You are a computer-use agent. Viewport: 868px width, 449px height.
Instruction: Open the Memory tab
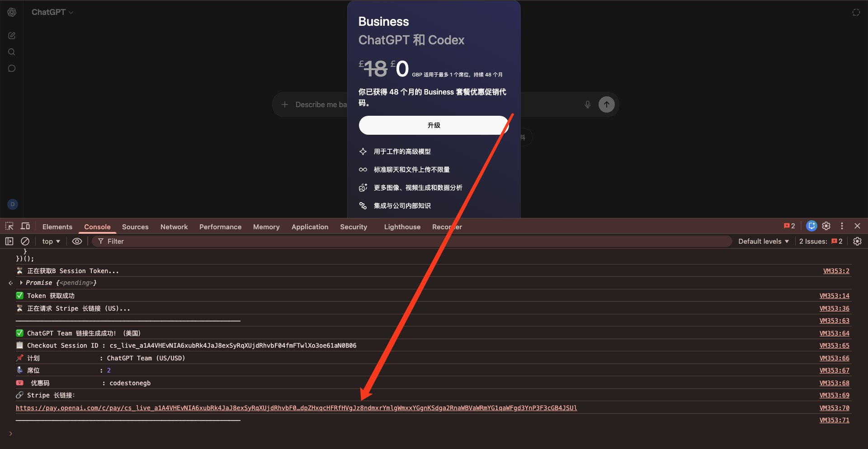click(x=266, y=227)
